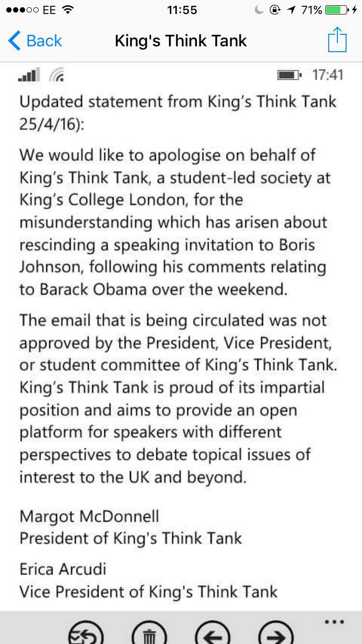Tap the share icon in the header
Screen dimensions: 362x644
point(337,40)
